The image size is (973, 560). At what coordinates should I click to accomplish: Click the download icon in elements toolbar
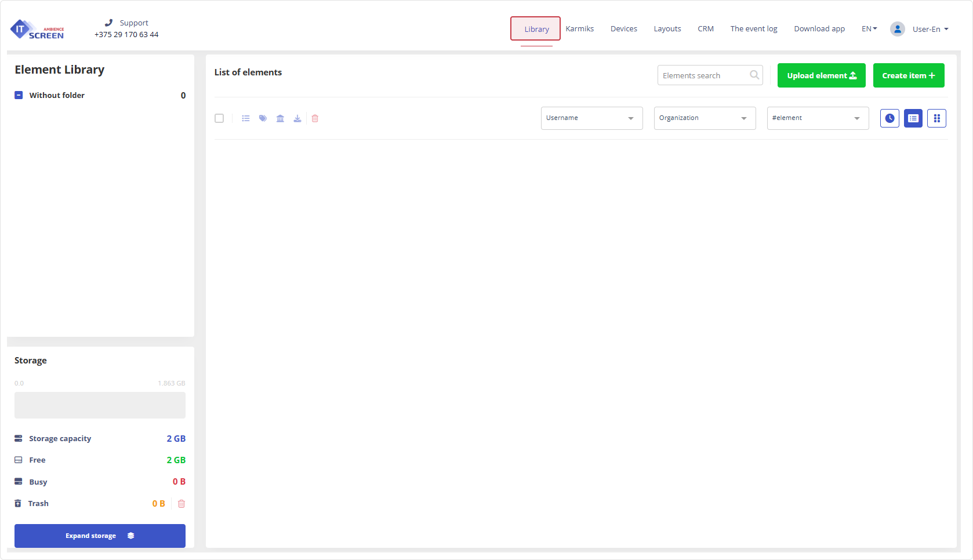[x=297, y=118]
